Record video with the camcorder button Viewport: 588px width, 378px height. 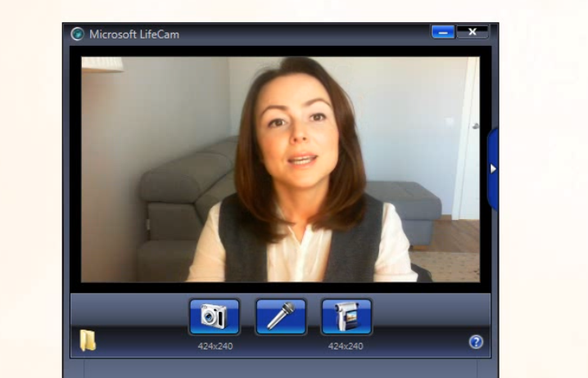346,317
